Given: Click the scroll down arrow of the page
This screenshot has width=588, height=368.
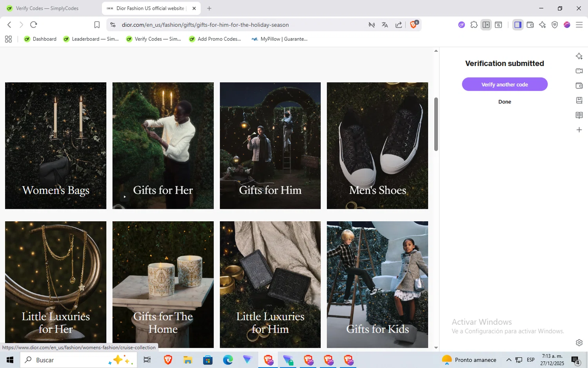Looking at the screenshot, I should click(x=436, y=348).
